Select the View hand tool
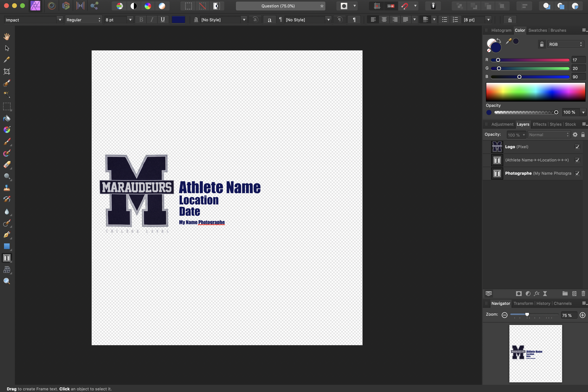 coord(7,37)
